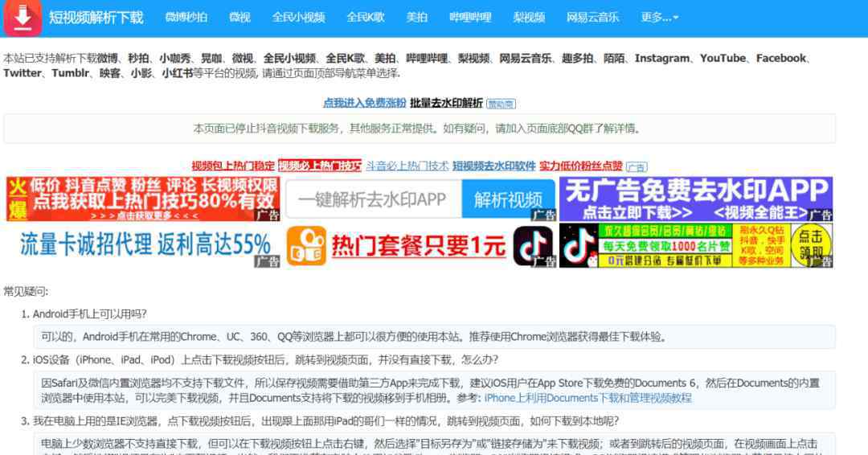Click the round 点击领取 button
Viewport: 868px width, 455px height.
[x=811, y=245]
